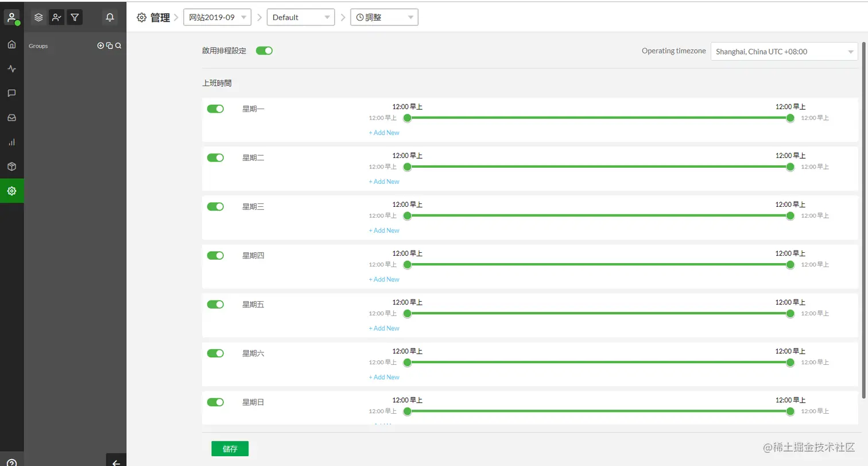Screen dimensions: 868x466
Task: Click the funnel filter icon
Action: coord(75,17)
